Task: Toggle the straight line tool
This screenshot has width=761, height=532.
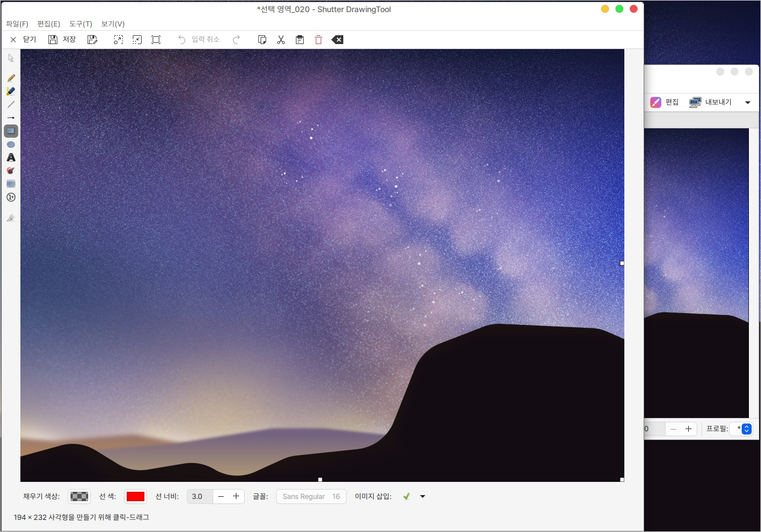Action: pos(11,105)
